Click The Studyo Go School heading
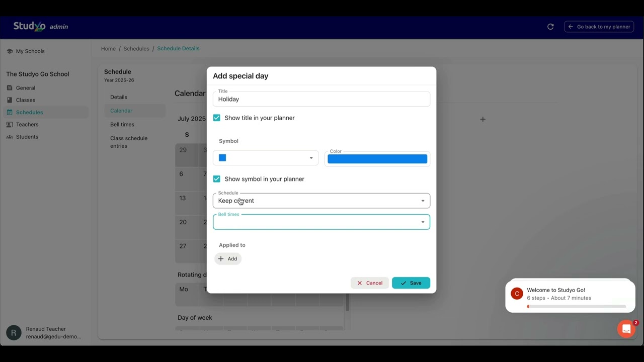The image size is (644, 362). (x=38, y=74)
